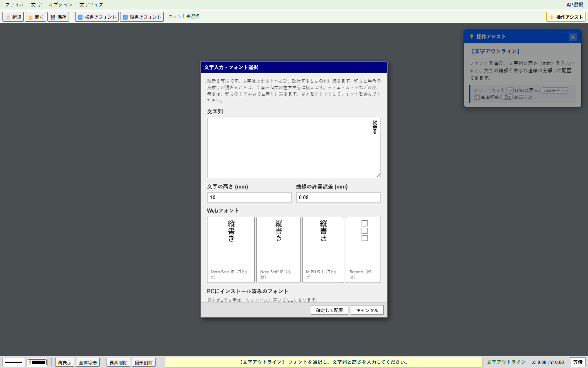Click the X: 0.00 | Y: 0.00 coordinates
588x368 pixels.
coord(548,362)
